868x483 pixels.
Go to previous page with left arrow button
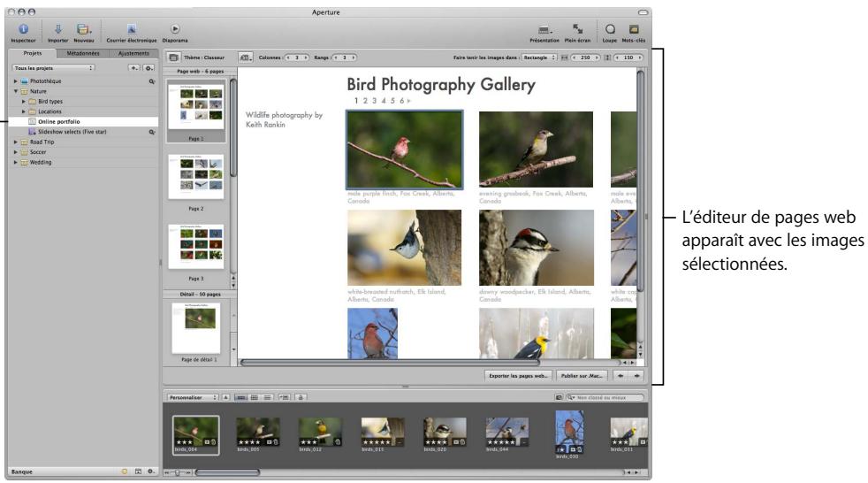[621, 376]
